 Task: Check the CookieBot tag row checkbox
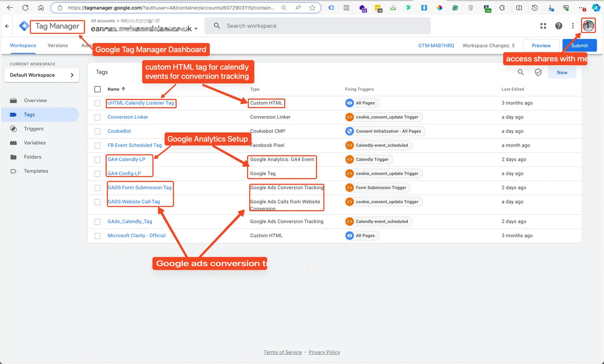pyautogui.click(x=98, y=131)
